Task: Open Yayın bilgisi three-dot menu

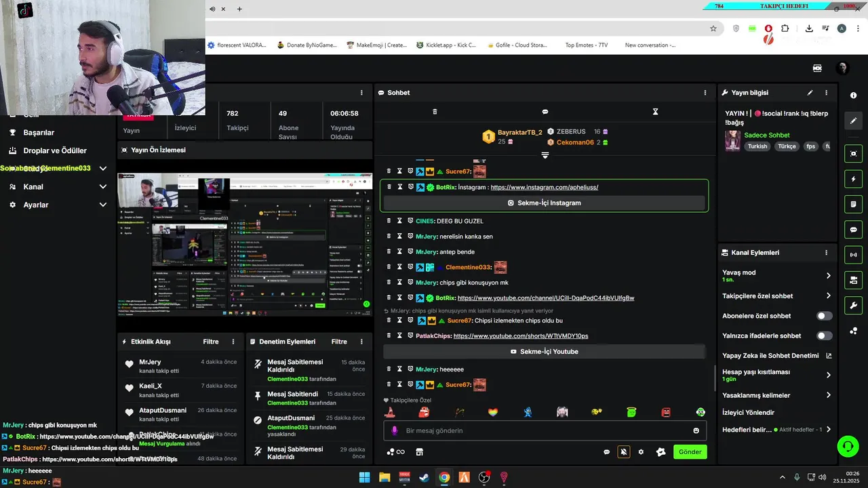Action: [826, 93]
